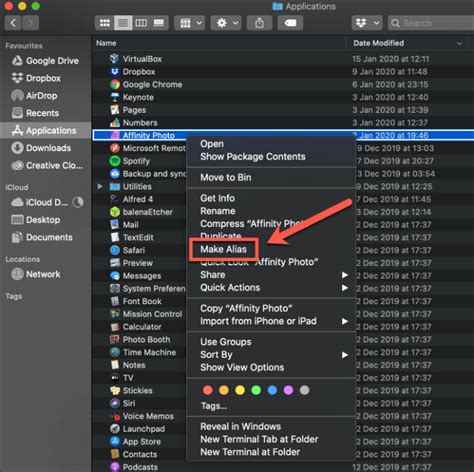
Task: Choose Show View Options
Action: pos(271,367)
